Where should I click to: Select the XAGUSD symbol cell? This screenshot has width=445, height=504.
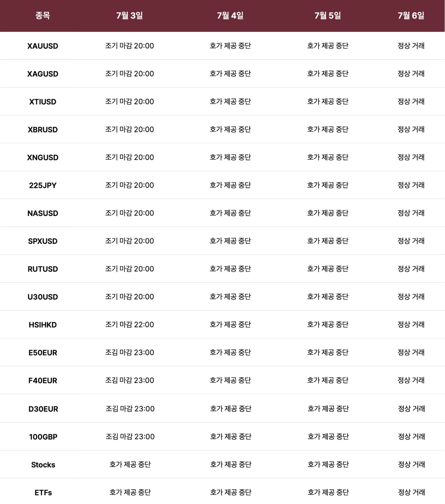pos(43,74)
